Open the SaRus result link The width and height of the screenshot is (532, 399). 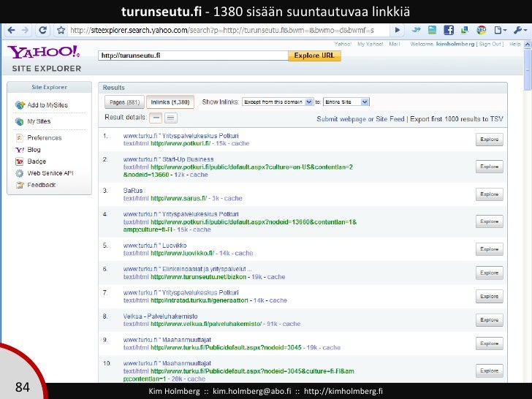coord(133,191)
